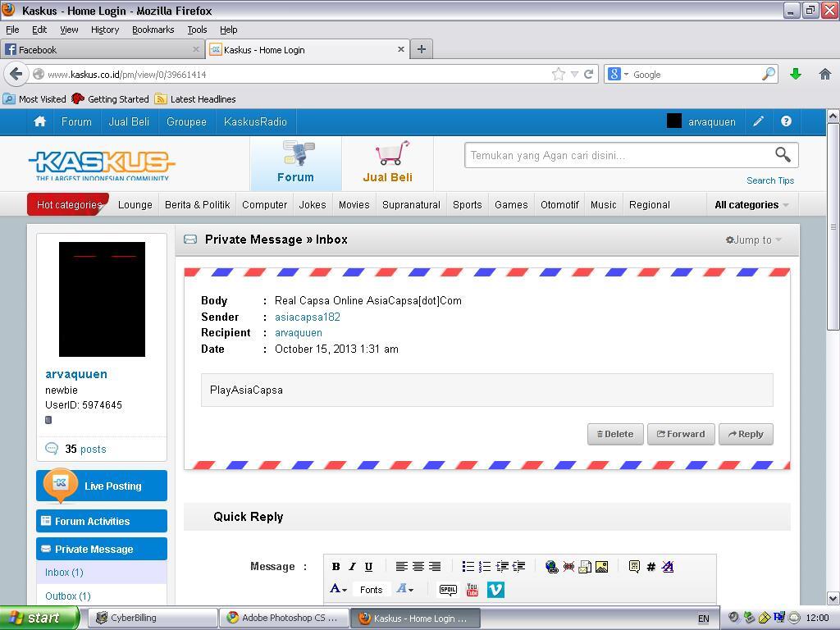Switch to the Facebook tab
Image resolution: width=840 pixels, height=630 pixels.
[x=102, y=50]
